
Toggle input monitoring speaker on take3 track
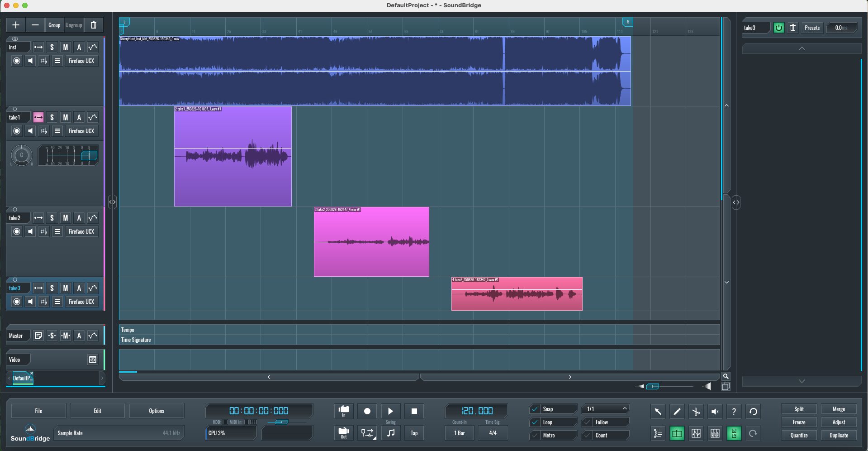[x=30, y=302]
